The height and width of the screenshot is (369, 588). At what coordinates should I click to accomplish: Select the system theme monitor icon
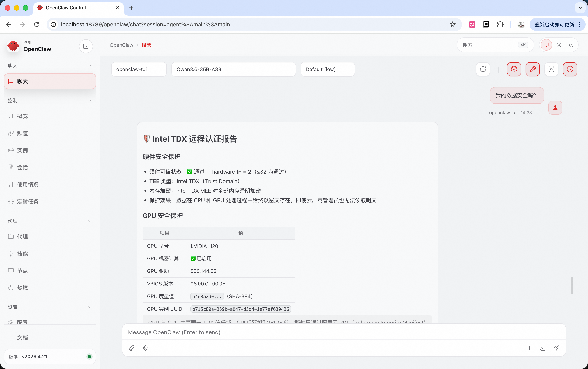click(546, 45)
